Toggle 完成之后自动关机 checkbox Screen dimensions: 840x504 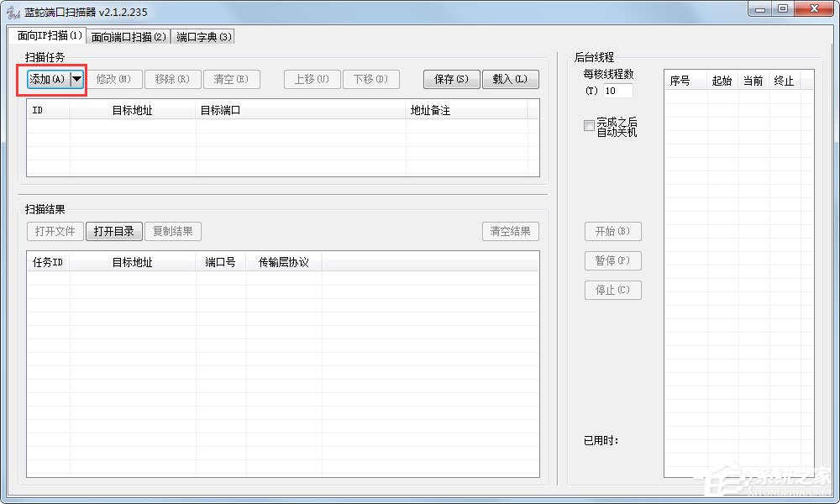tap(589, 125)
